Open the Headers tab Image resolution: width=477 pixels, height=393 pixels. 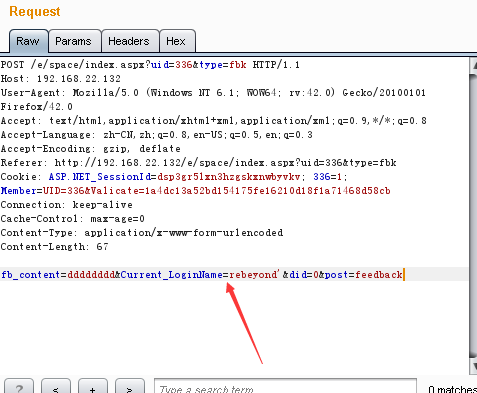click(x=130, y=41)
